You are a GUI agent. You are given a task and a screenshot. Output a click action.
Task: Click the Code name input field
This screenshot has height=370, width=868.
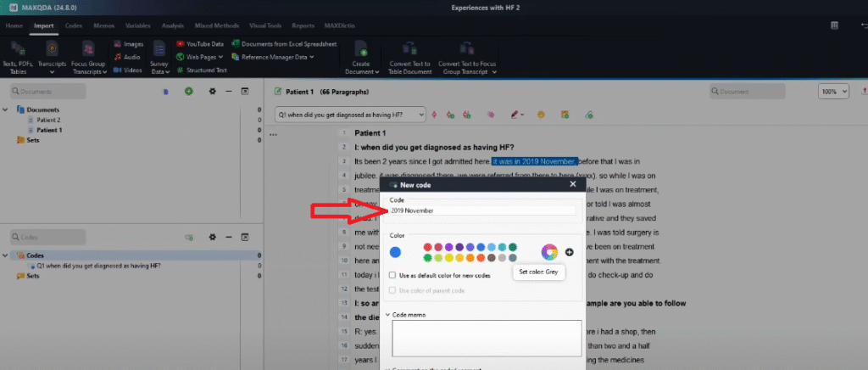click(x=482, y=210)
